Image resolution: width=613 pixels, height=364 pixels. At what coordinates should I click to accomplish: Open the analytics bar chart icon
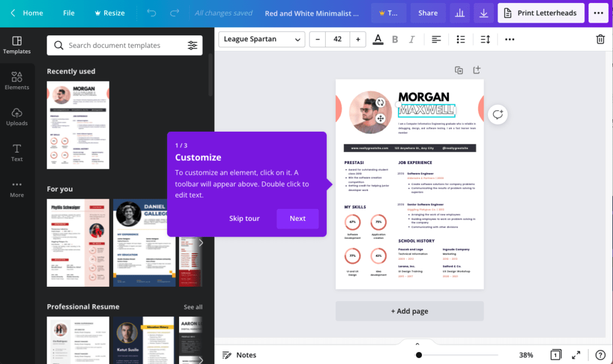pos(460,13)
